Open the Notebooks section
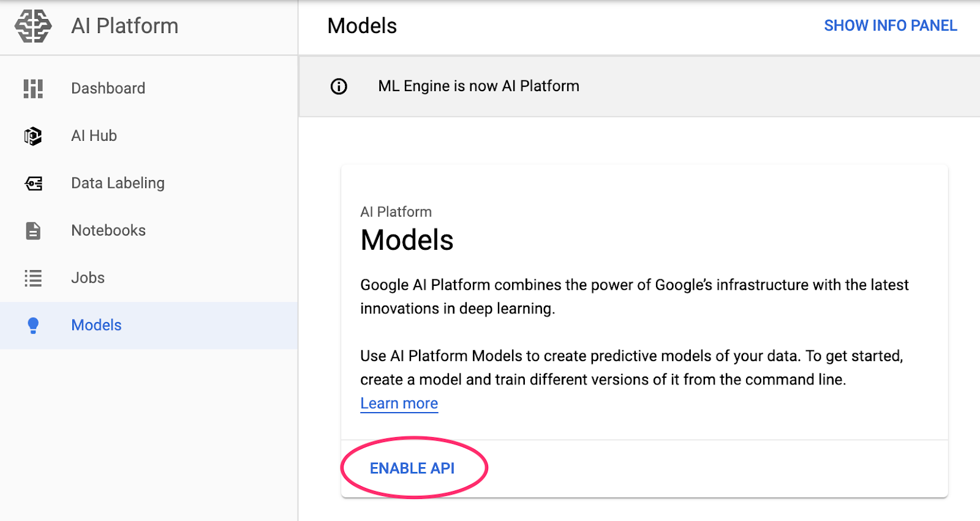980x521 pixels. click(108, 231)
